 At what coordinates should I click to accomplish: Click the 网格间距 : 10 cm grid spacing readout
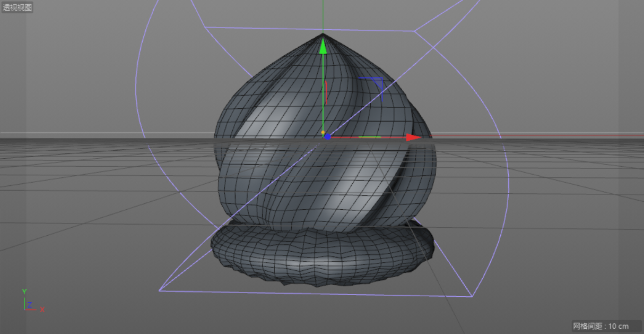click(600, 326)
